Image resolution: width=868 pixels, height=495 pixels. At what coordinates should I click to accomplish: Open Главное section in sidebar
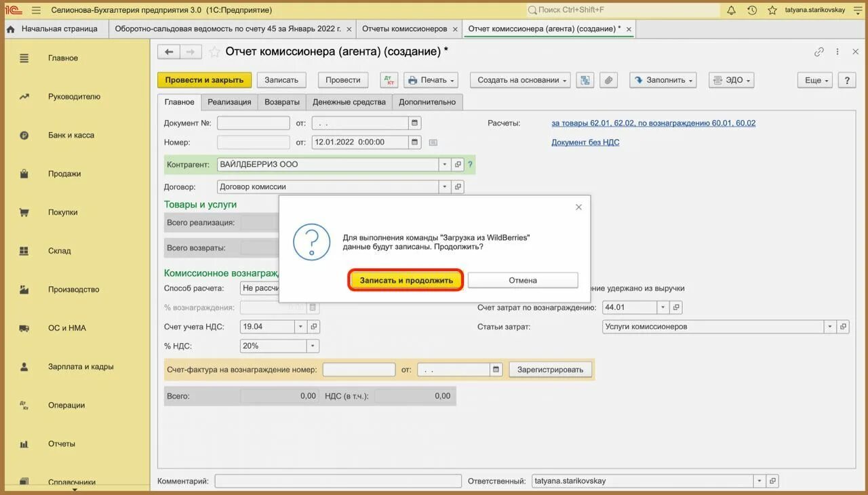(62, 58)
